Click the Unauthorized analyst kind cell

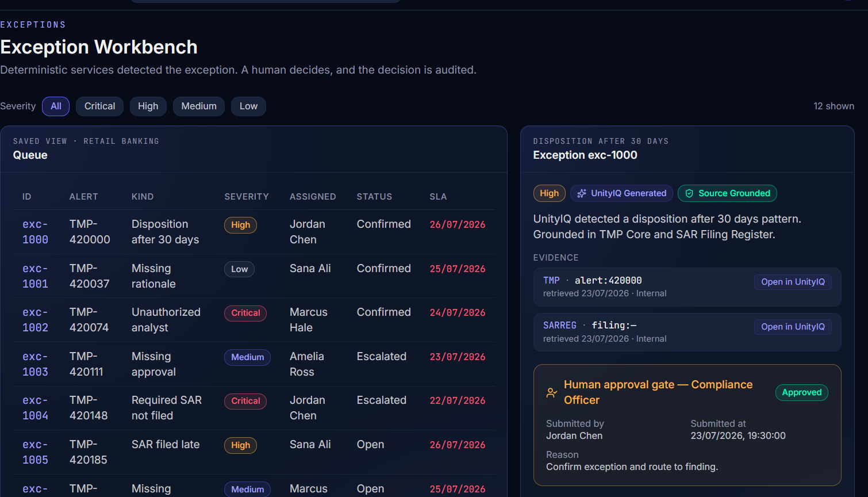click(166, 320)
